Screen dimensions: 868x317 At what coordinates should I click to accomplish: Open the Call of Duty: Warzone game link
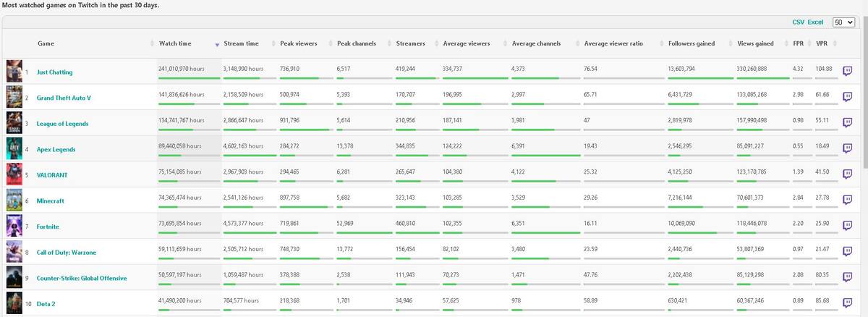67,253
